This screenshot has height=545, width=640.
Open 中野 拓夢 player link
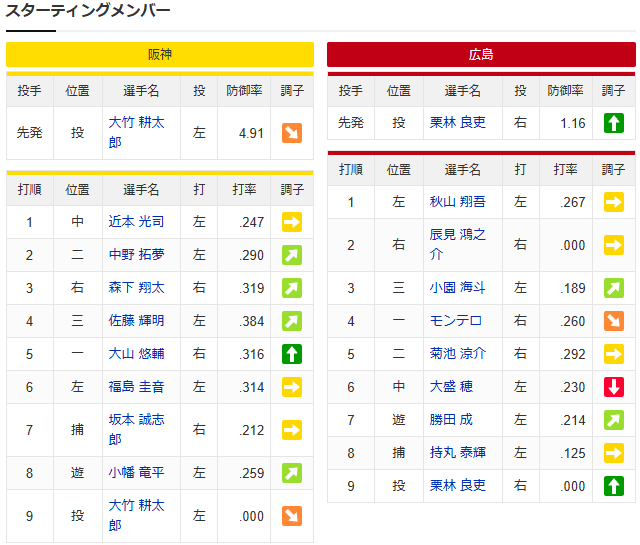click(x=136, y=255)
